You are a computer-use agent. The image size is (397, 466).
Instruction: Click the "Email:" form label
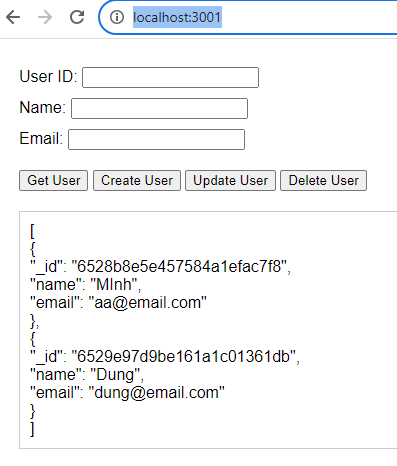click(x=41, y=139)
